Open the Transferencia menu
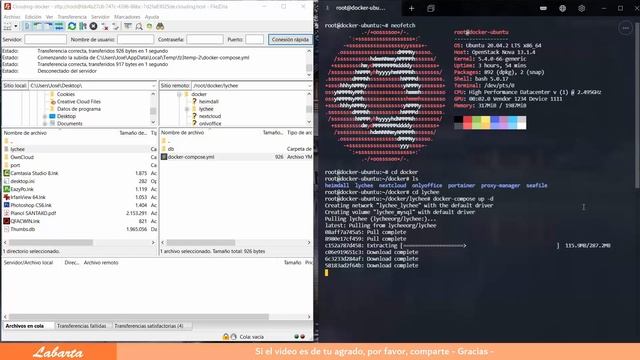The width and height of the screenshot is (640, 360). coord(72,17)
